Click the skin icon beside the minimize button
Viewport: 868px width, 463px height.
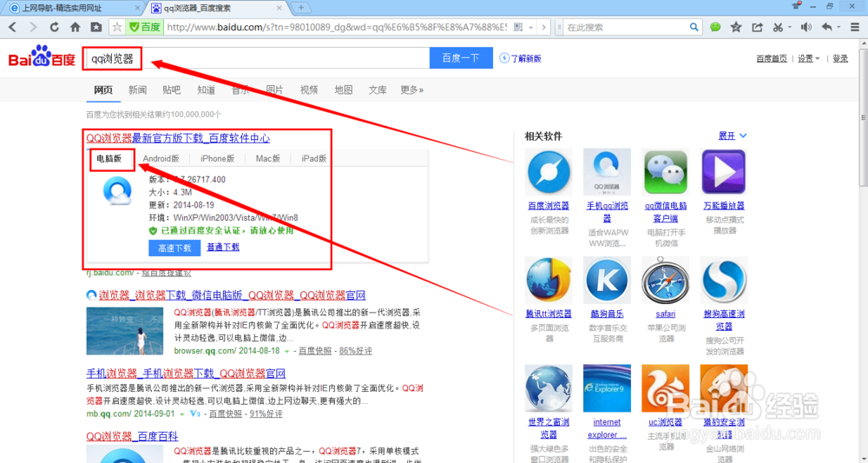coord(797,6)
